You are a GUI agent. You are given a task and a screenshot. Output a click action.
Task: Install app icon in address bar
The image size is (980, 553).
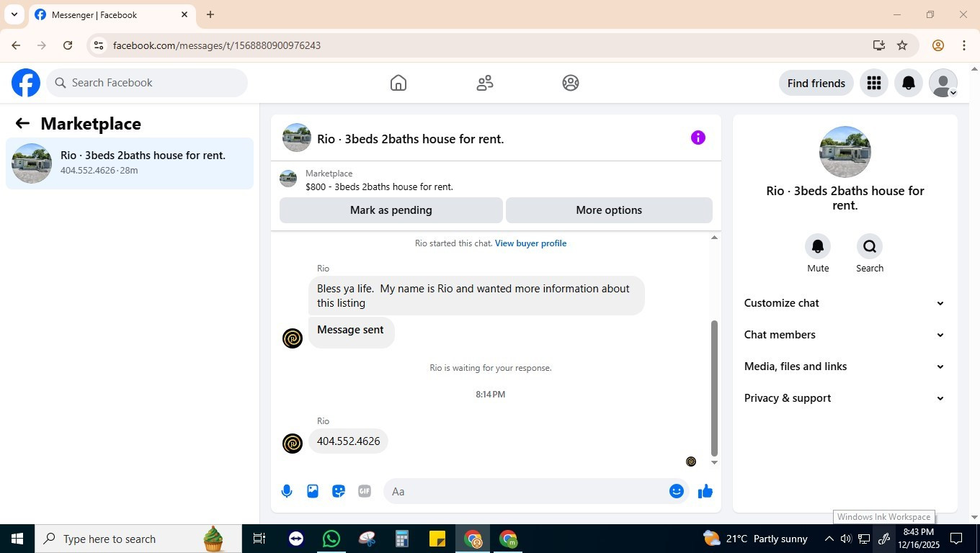[879, 45]
